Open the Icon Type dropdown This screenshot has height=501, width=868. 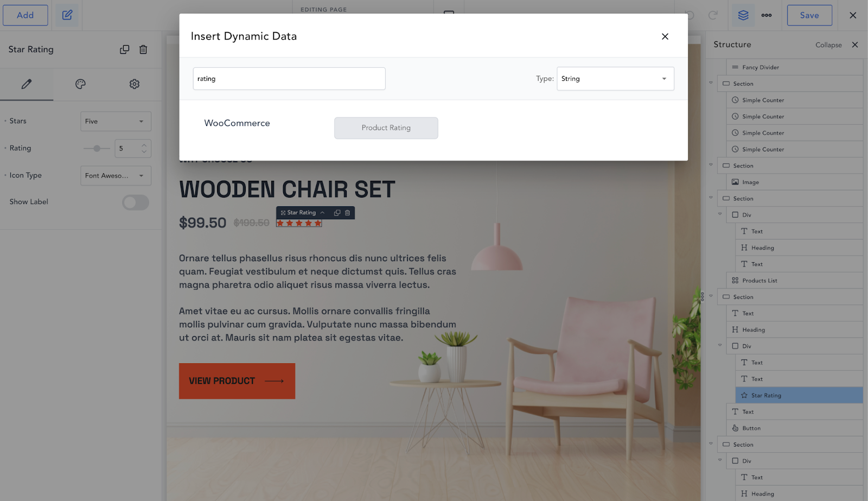(116, 175)
